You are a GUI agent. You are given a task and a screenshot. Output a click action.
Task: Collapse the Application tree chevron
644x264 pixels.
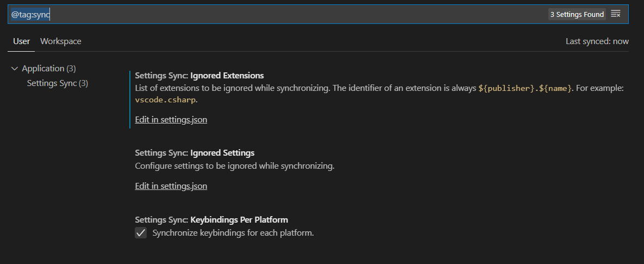tap(15, 69)
